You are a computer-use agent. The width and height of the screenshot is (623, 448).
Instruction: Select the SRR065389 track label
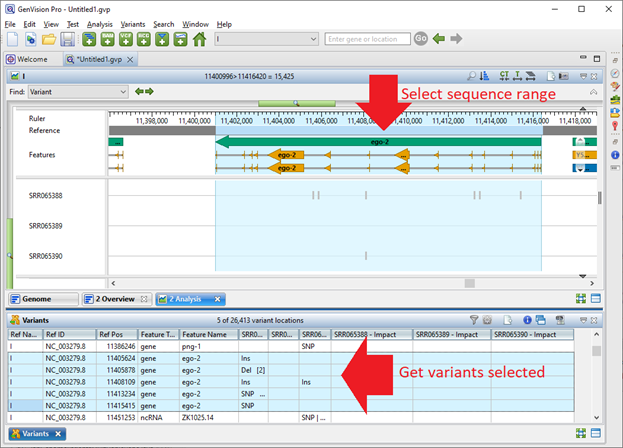click(45, 226)
